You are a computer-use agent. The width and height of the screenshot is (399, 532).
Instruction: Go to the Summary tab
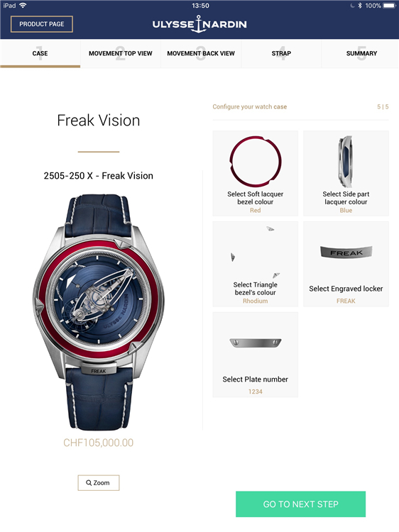[x=361, y=54]
